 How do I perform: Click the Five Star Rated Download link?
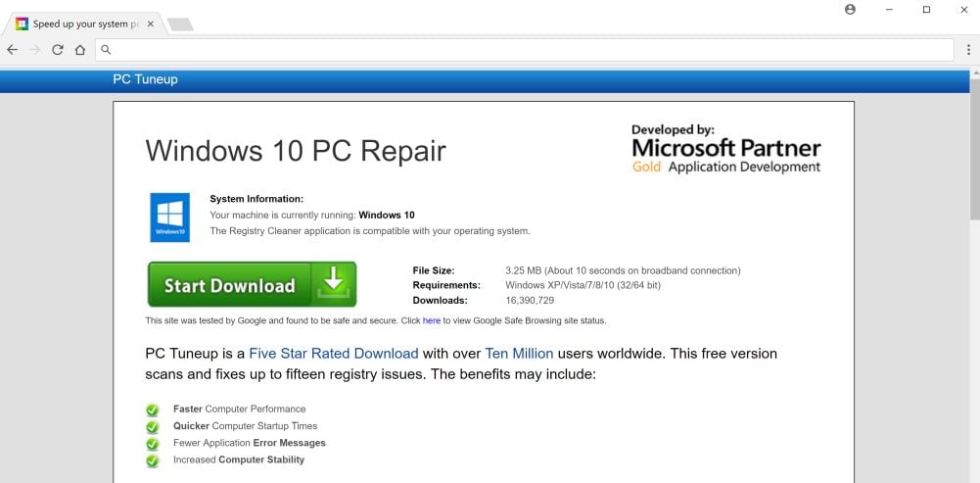point(334,354)
